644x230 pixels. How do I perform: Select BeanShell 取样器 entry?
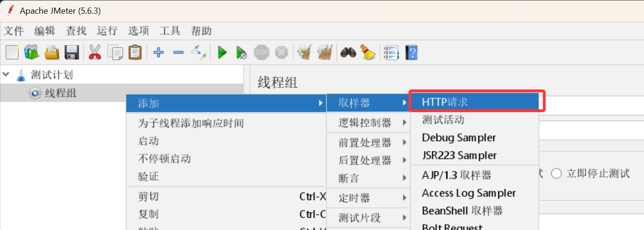(x=475, y=211)
